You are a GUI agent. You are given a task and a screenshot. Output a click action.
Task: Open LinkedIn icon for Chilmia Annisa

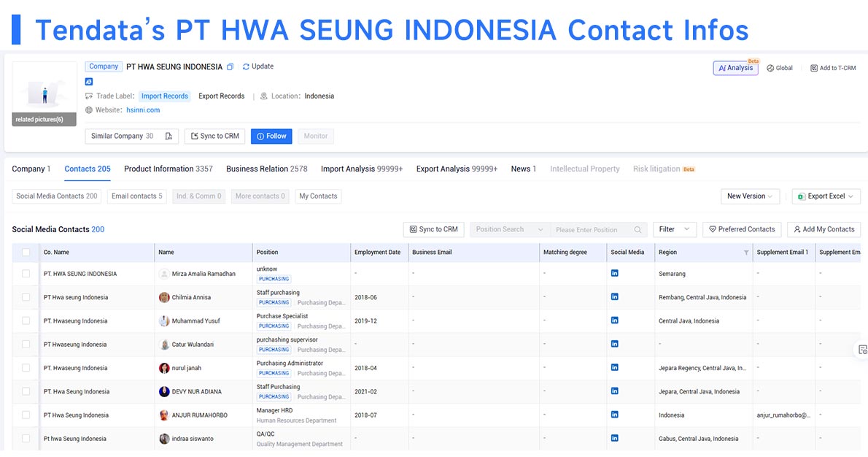click(614, 297)
